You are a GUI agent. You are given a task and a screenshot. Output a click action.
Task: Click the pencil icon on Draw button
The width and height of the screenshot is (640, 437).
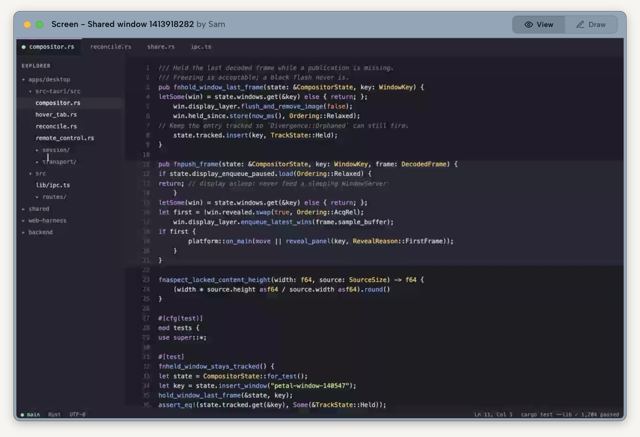tap(580, 24)
